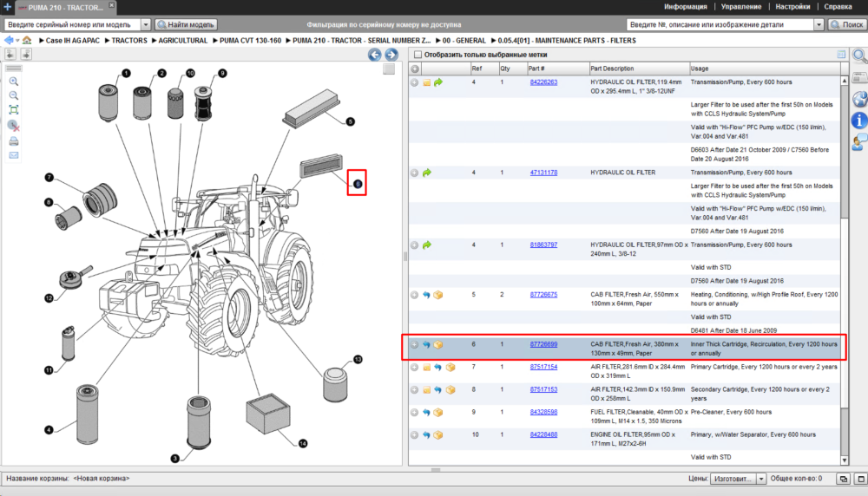The width and height of the screenshot is (868, 496).
Task: Open the Информация menu
Action: [686, 7]
